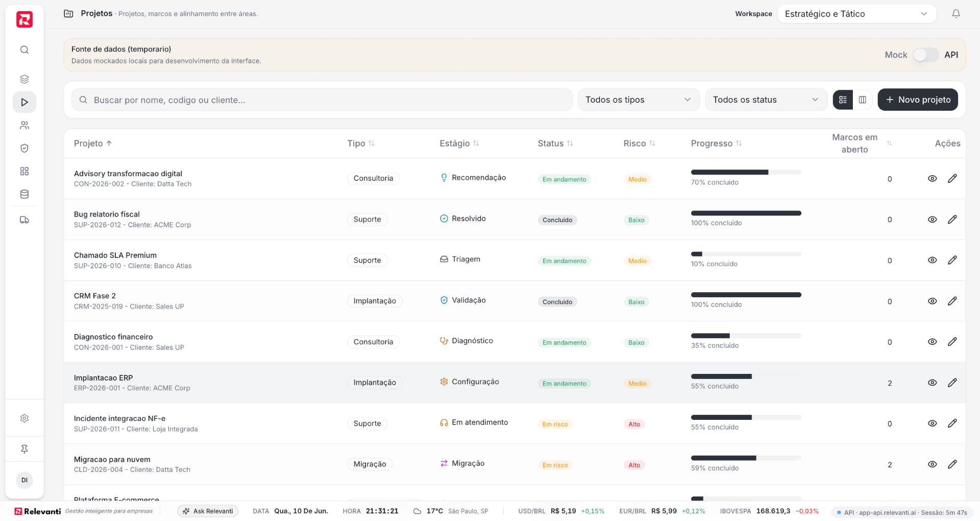The width and height of the screenshot is (980, 521).
Task: Click the Migracao para nuvem progress bar
Action: 746,458
